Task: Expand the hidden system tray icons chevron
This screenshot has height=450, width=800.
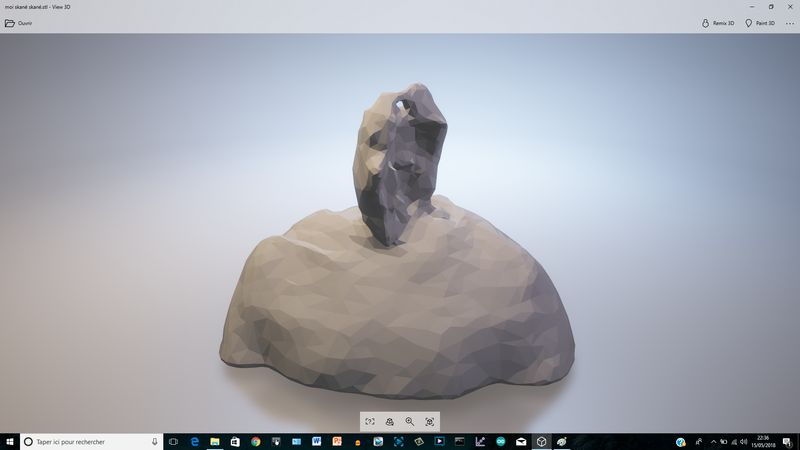Action: [x=712, y=441]
